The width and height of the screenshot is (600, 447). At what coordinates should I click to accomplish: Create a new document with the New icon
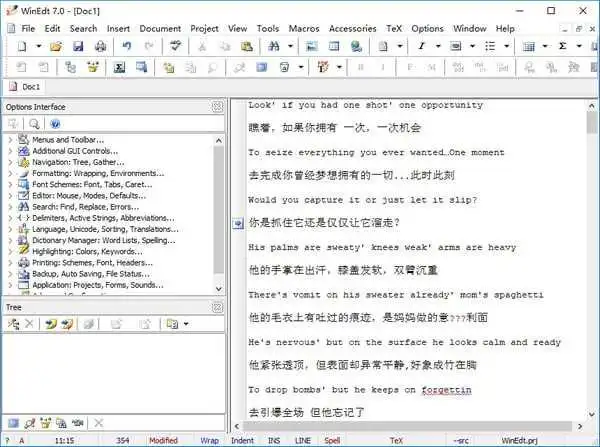tap(22, 46)
